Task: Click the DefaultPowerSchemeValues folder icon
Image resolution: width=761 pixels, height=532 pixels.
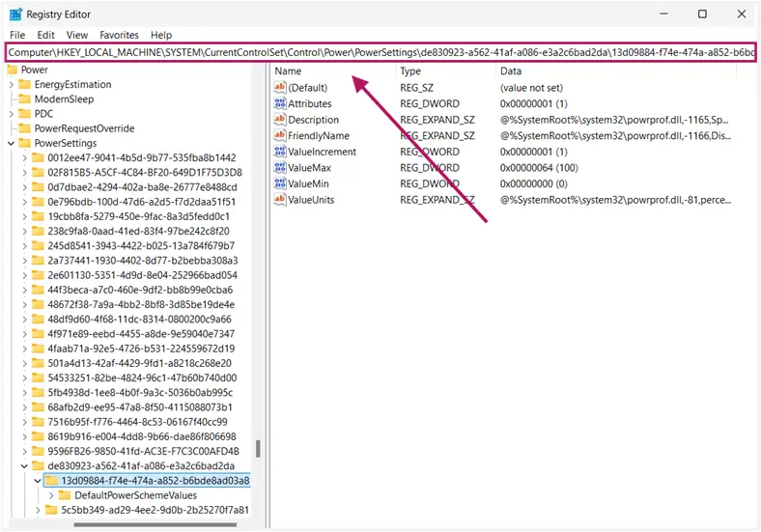Action: tap(65, 495)
